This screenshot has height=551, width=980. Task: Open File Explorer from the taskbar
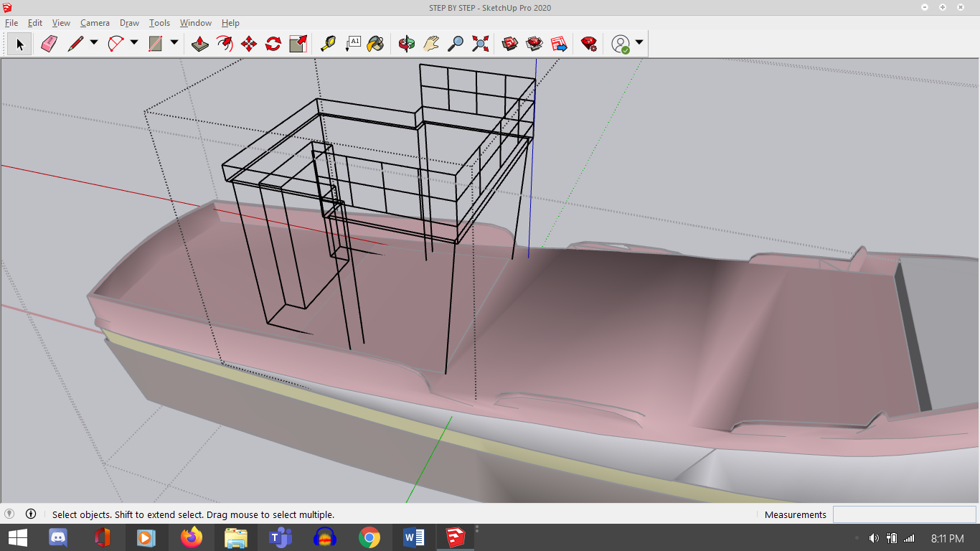click(x=236, y=537)
